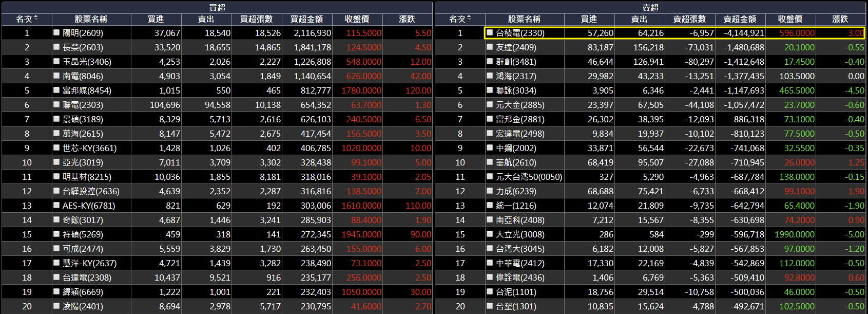Open stock name 亞光(3019)
The width and height of the screenshot is (868, 314).
pyautogui.click(x=83, y=162)
